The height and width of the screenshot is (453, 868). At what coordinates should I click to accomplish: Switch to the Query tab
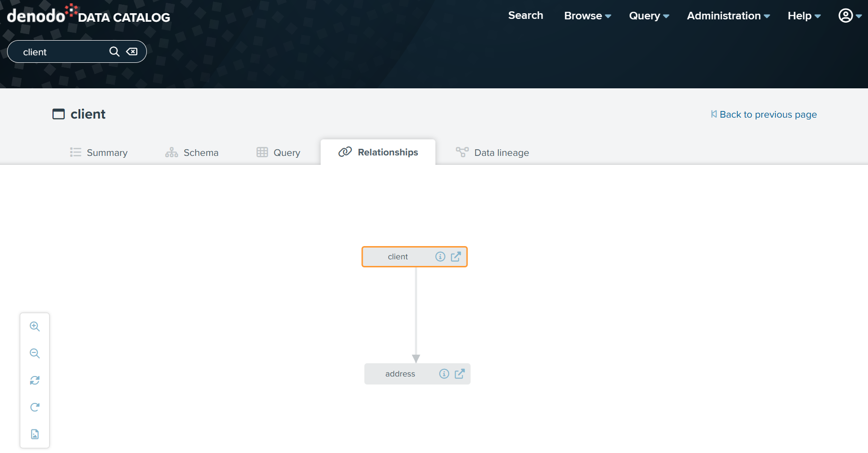coord(278,153)
